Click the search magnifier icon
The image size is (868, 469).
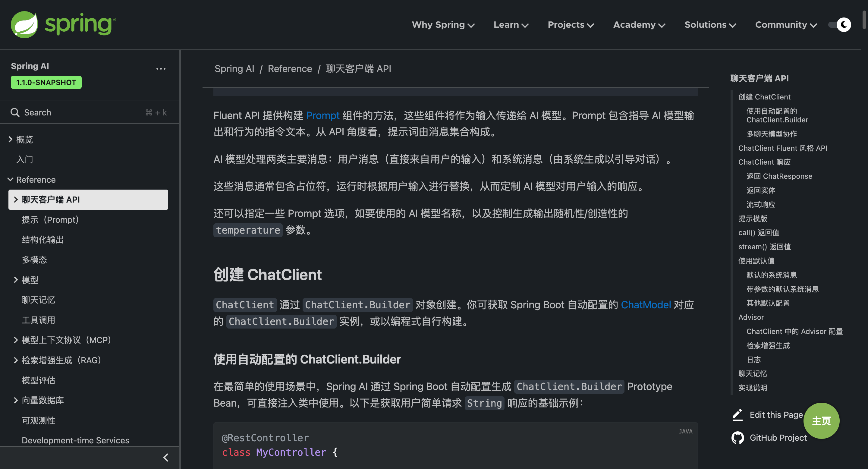pyautogui.click(x=15, y=112)
